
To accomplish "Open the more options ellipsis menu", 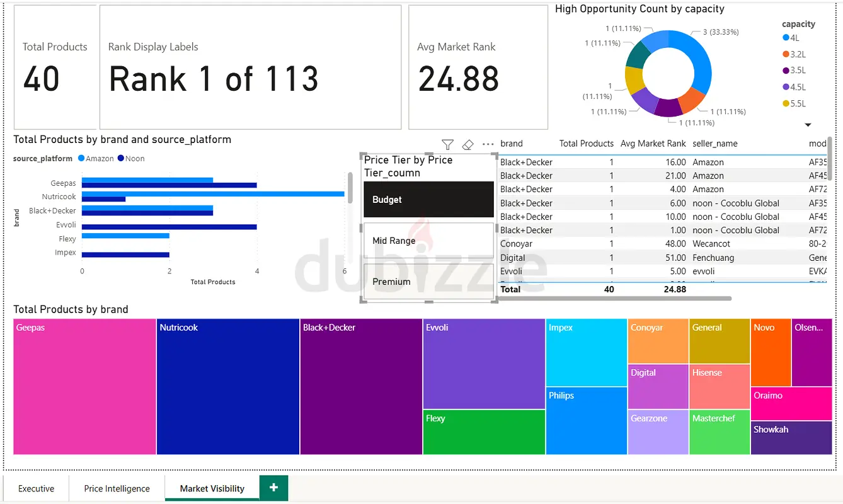I will pyautogui.click(x=488, y=144).
